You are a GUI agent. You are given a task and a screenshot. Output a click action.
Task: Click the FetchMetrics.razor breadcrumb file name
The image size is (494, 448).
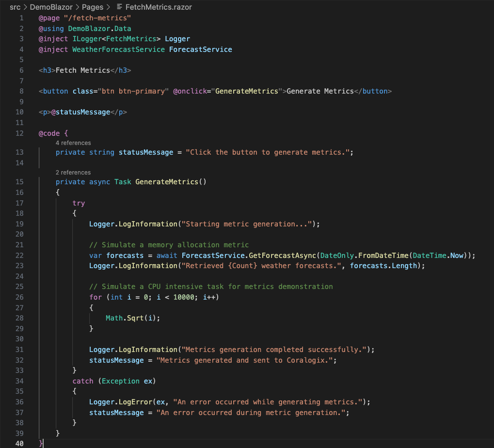159,7
